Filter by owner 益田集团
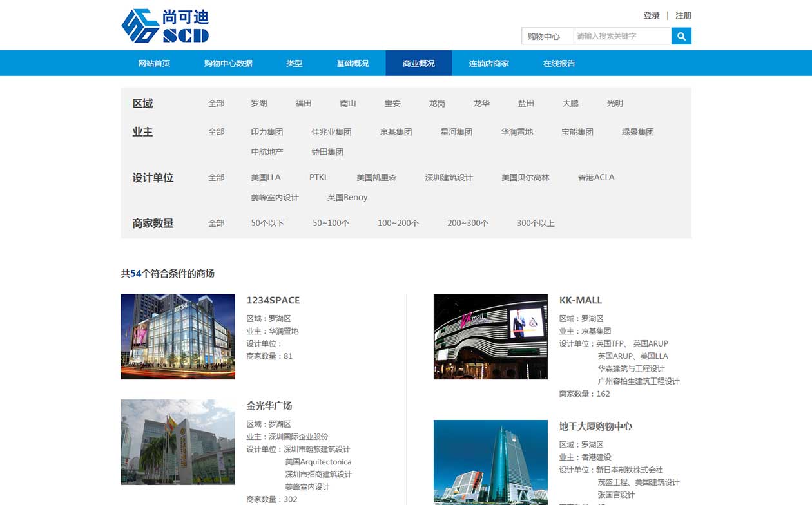Image resolution: width=812 pixels, height=505 pixels. tap(327, 151)
